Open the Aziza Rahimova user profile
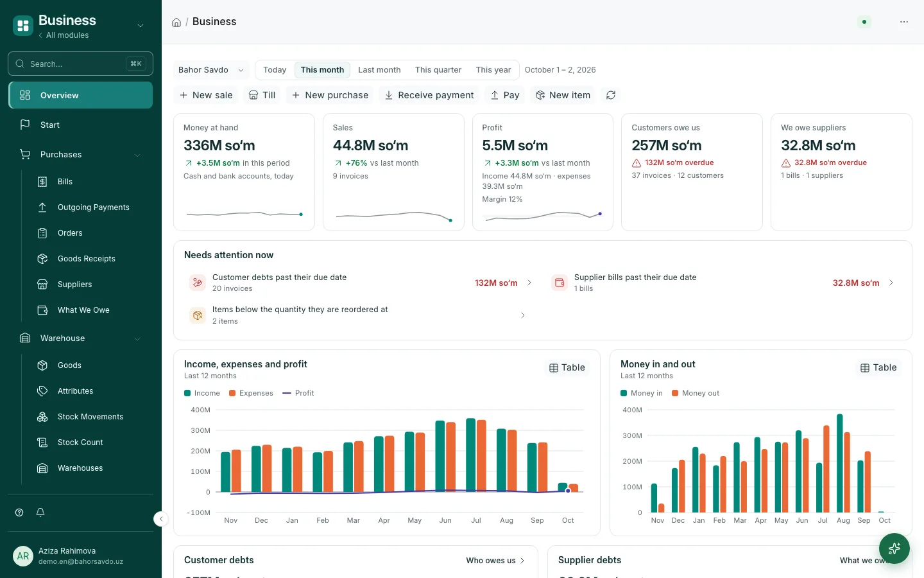 tap(80, 556)
